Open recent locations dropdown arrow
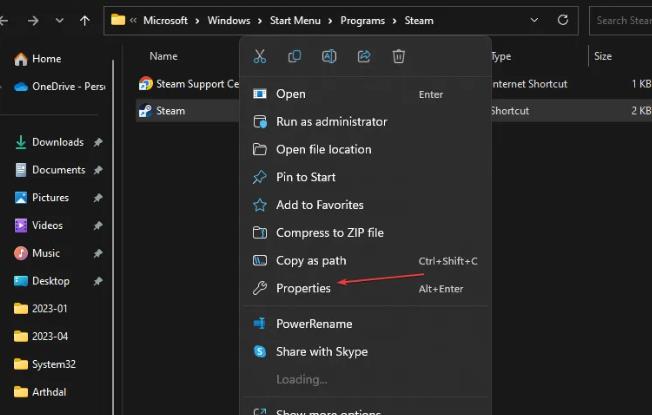Viewport: 652px width, 415px height. click(x=59, y=20)
